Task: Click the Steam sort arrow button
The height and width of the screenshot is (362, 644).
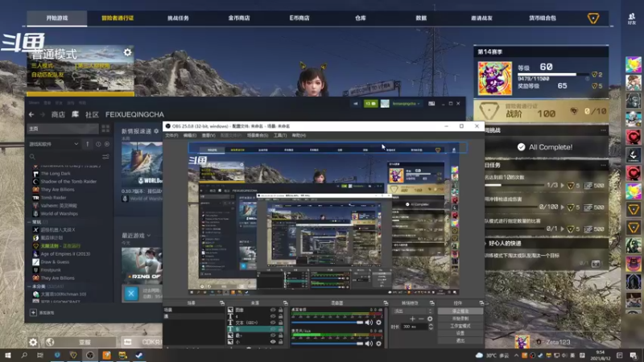Action: click(88, 144)
